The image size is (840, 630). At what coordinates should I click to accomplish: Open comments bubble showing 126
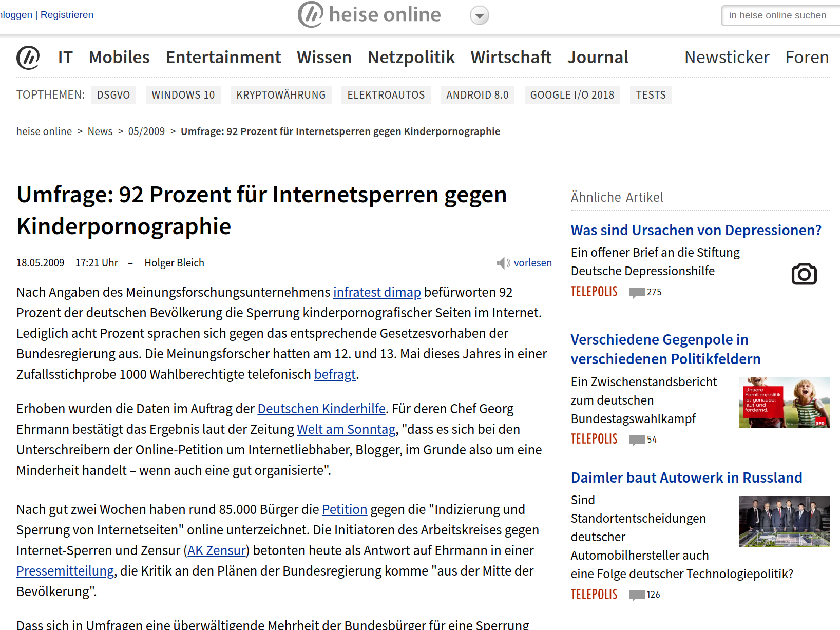click(x=637, y=595)
